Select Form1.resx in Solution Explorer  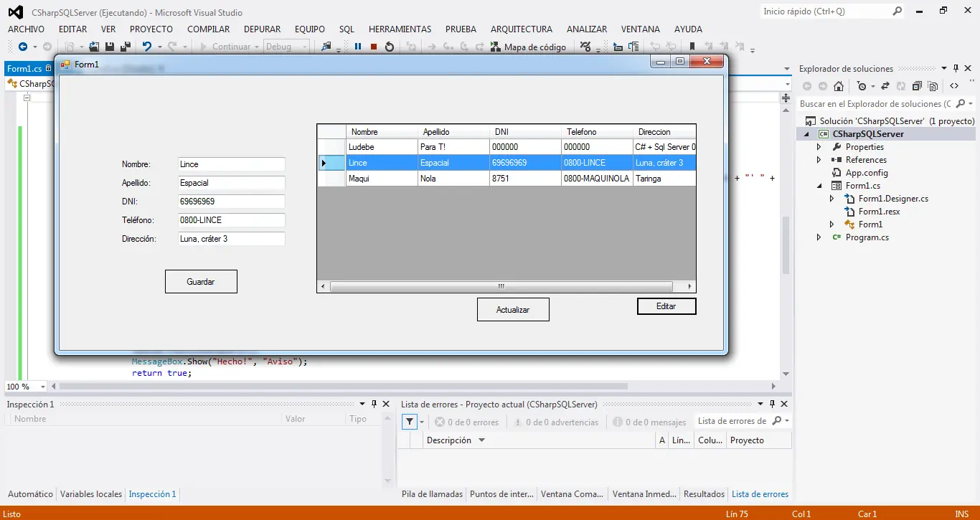[x=879, y=212]
